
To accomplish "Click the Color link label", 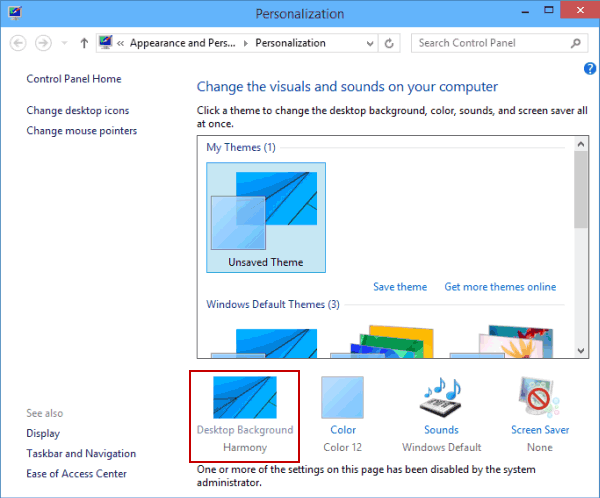I will 343,430.
